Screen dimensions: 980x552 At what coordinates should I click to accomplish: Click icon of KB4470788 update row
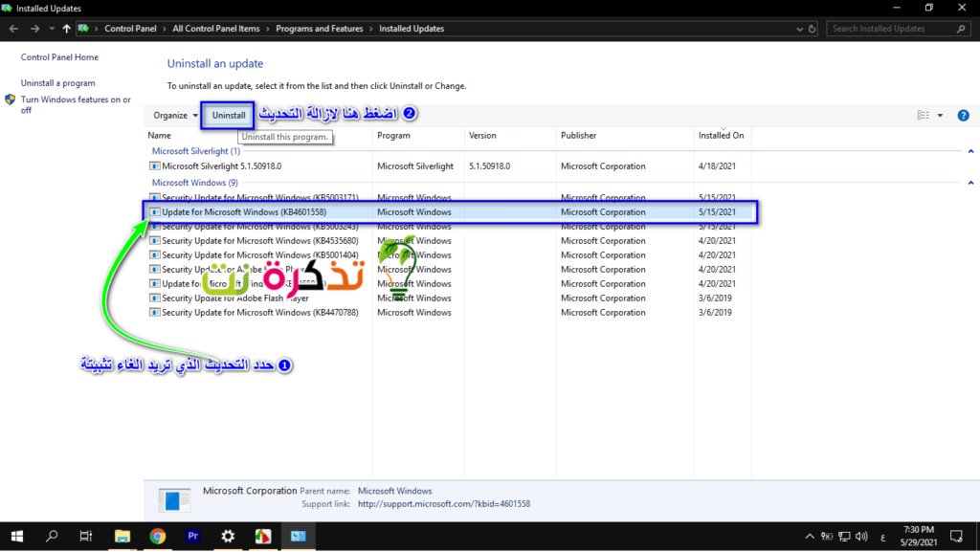click(x=154, y=313)
